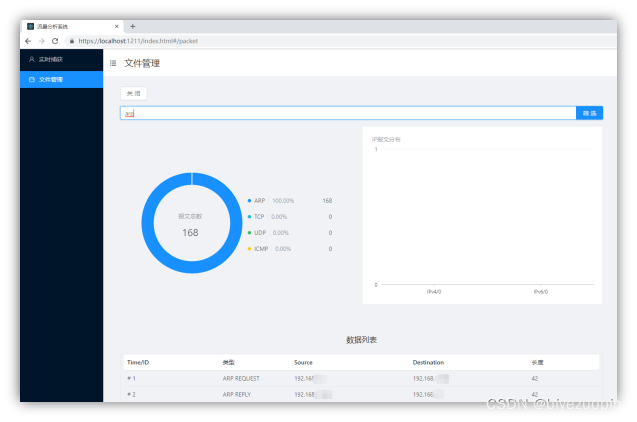Click the Time/ID column header

pos(138,362)
